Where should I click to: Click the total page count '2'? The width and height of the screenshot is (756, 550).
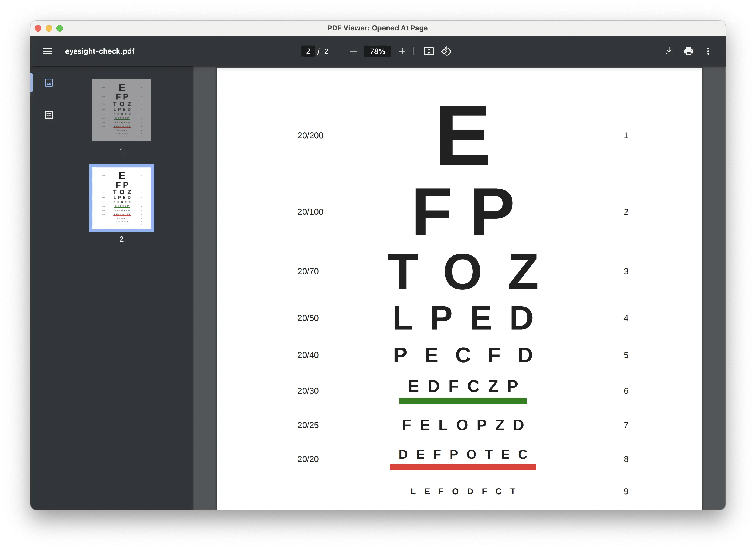point(326,51)
